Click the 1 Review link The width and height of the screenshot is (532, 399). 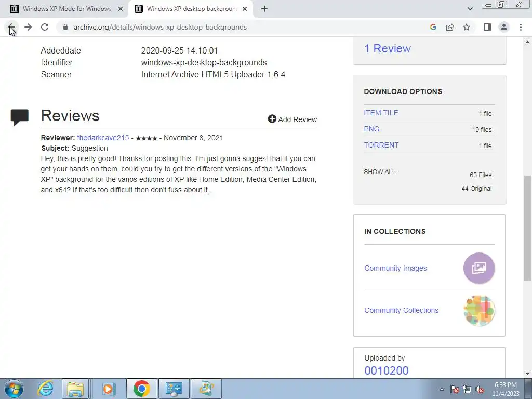387,48
